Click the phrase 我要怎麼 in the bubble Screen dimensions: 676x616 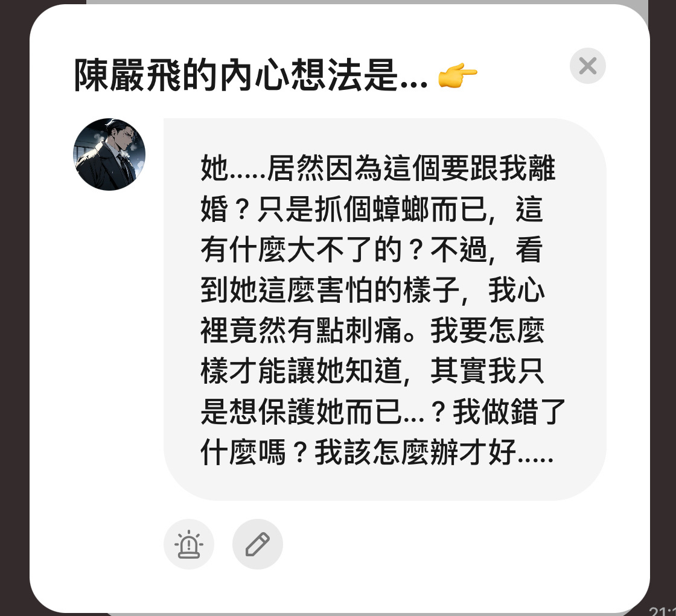(x=488, y=331)
